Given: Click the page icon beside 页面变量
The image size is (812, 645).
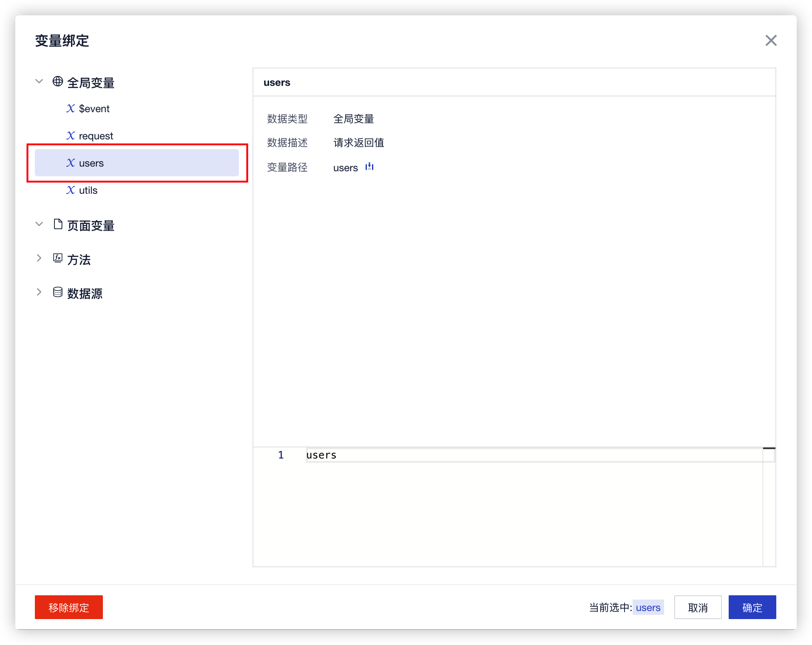Looking at the screenshot, I should point(58,225).
